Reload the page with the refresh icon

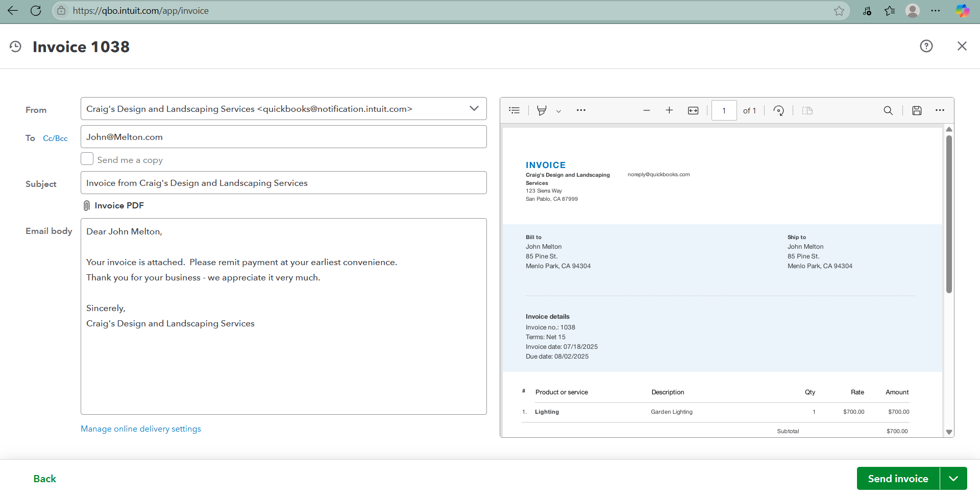coord(36,11)
